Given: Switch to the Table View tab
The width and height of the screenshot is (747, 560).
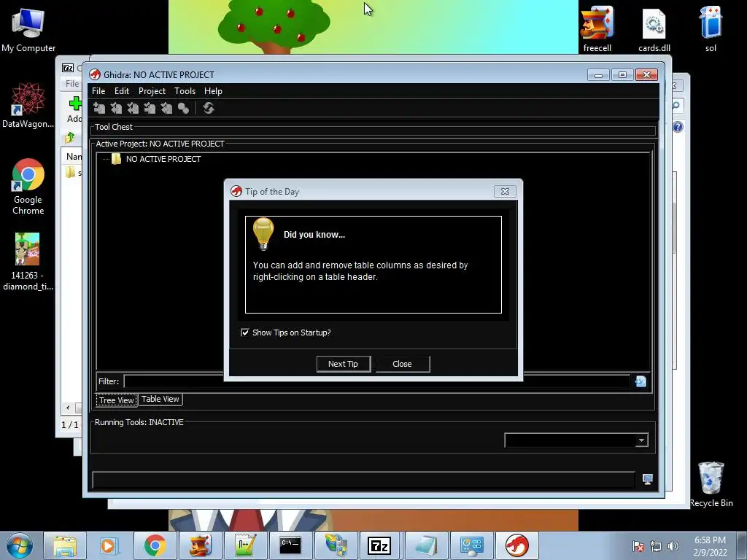Looking at the screenshot, I should coord(160,399).
